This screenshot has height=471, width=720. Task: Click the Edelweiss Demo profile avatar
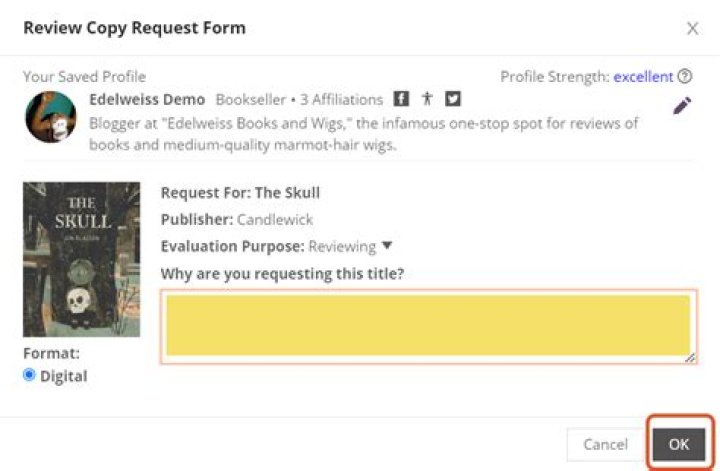pyautogui.click(x=51, y=119)
